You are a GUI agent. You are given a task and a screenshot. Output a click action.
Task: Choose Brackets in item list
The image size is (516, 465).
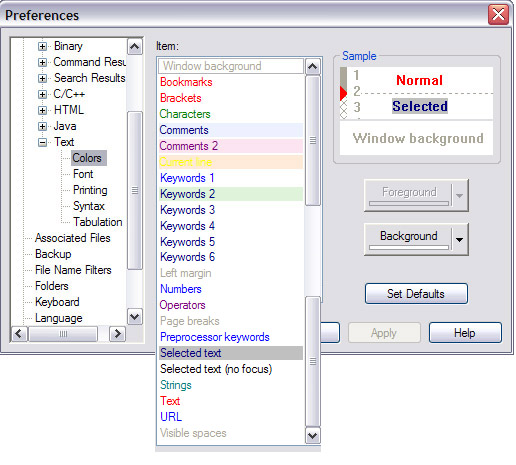pyautogui.click(x=231, y=98)
